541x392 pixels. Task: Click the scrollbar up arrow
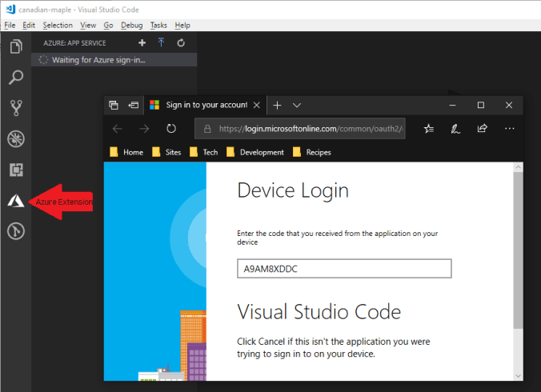[x=518, y=167]
